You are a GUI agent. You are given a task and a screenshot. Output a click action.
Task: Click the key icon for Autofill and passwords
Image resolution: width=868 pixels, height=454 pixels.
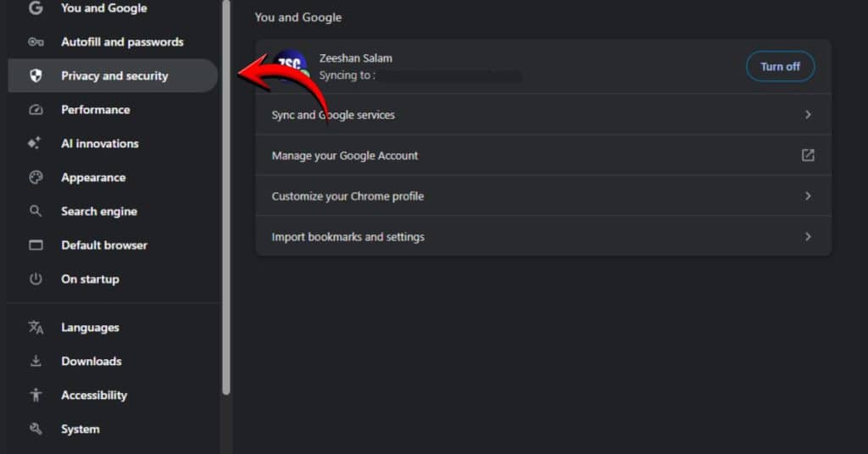[x=36, y=42]
